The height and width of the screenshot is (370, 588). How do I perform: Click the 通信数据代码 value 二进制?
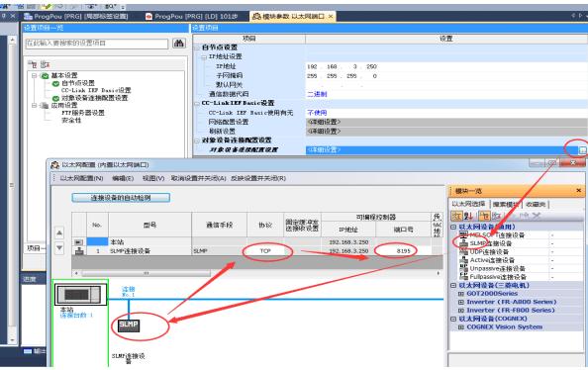click(x=317, y=94)
